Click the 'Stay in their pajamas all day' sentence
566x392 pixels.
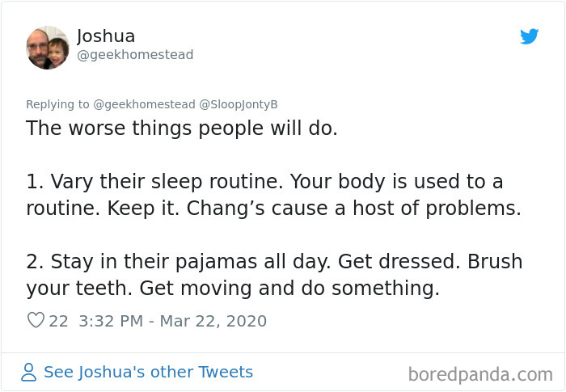(191, 262)
